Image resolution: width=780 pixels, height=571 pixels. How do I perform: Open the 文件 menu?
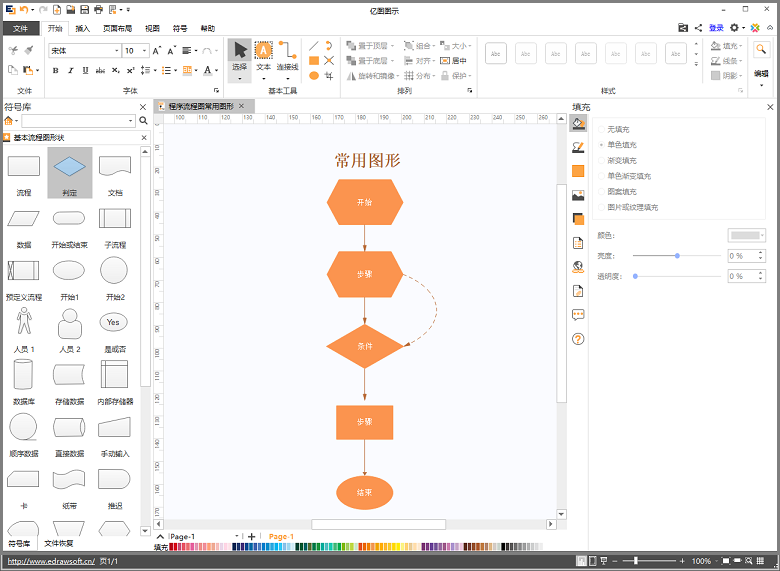tap(20, 28)
